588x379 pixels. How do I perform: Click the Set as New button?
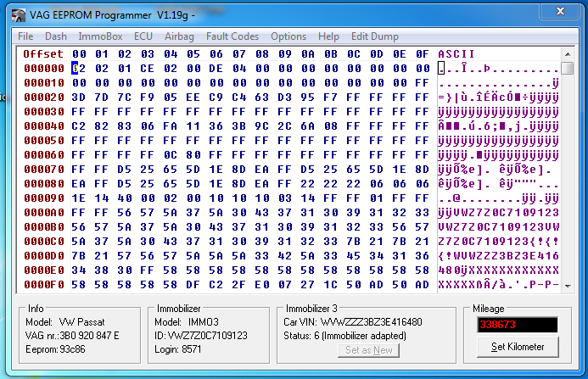point(367,350)
